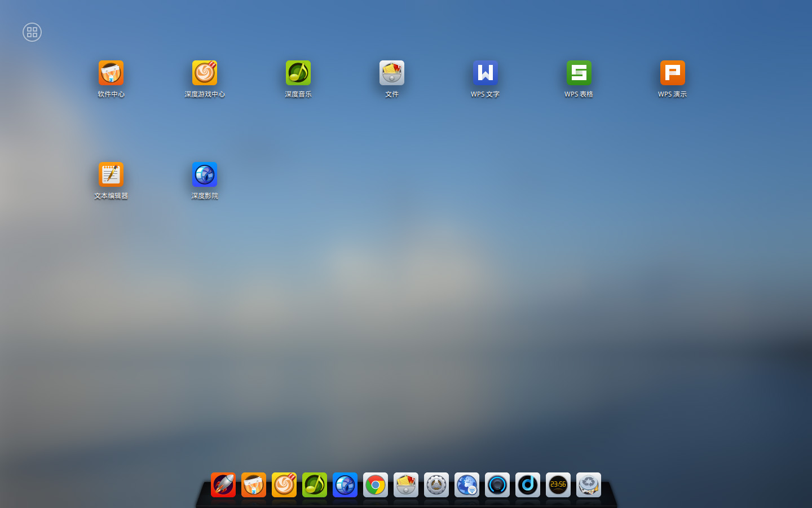Open the file manager icon in dock
Screen dimensions: 812x508
[406, 485]
